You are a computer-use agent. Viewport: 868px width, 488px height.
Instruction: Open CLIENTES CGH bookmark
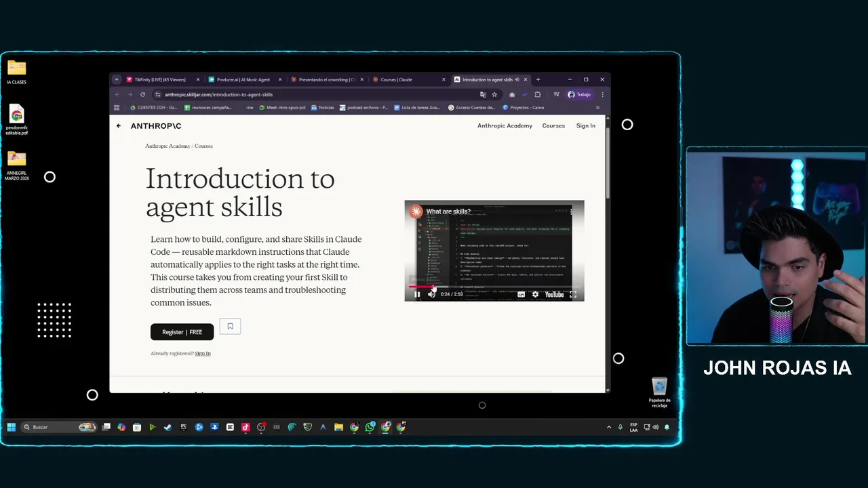pyautogui.click(x=153, y=107)
